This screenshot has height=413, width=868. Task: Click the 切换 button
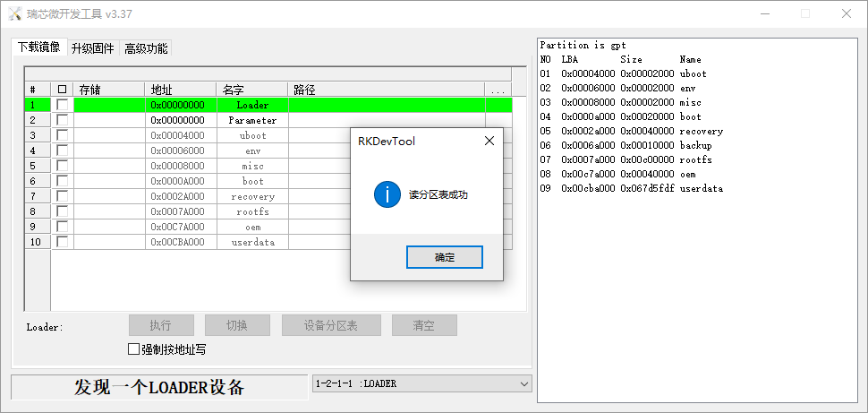[x=237, y=325]
